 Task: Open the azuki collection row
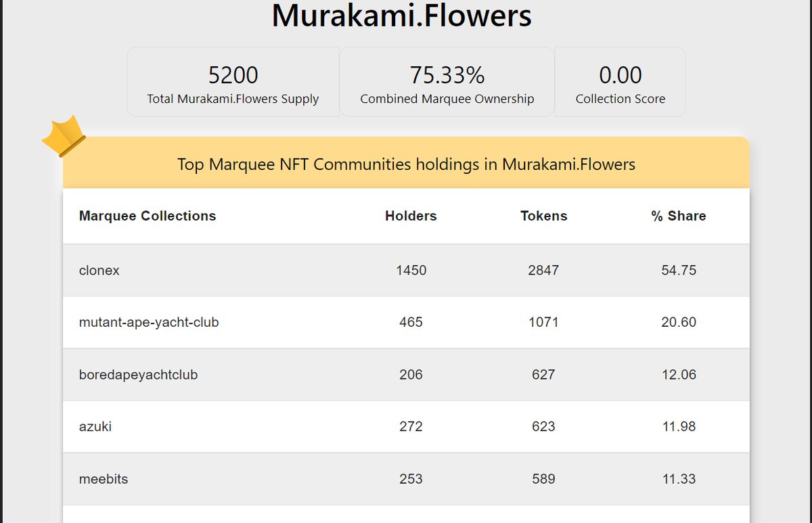pos(406,426)
